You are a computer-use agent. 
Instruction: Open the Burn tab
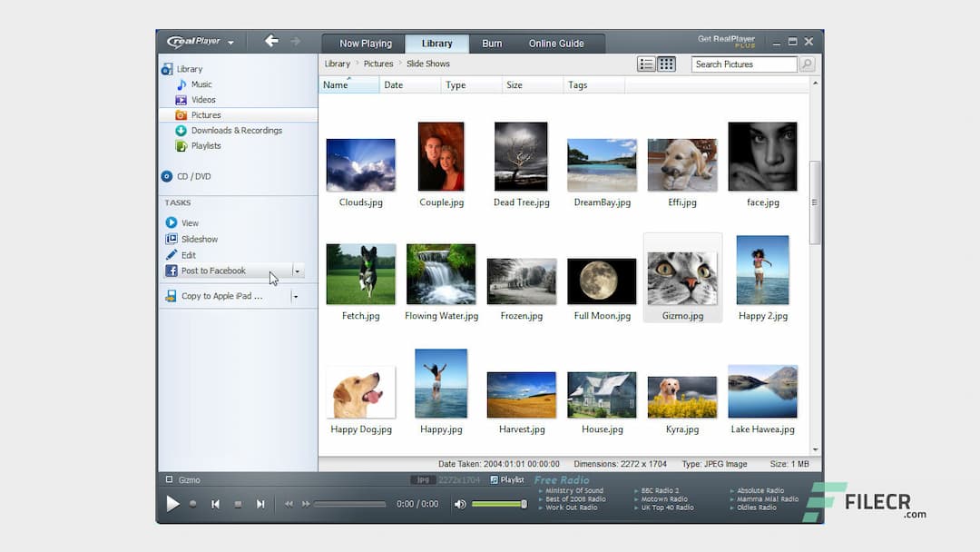[x=491, y=43]
